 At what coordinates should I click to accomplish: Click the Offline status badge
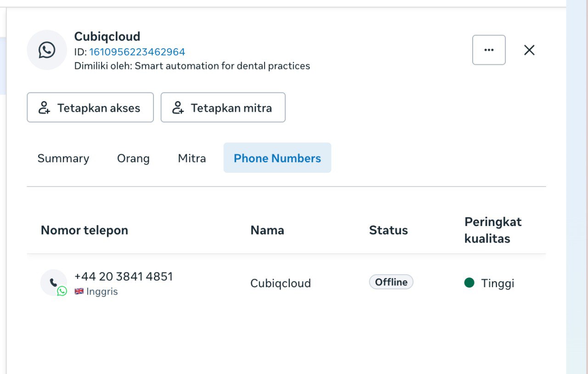coord(391,282)
